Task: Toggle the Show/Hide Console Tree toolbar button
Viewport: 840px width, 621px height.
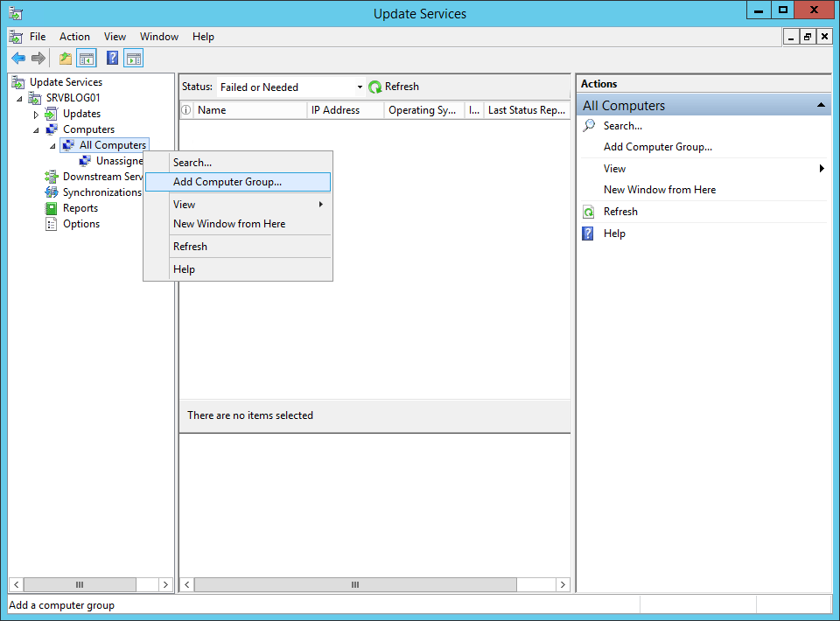Action: (x=86, y=58)
